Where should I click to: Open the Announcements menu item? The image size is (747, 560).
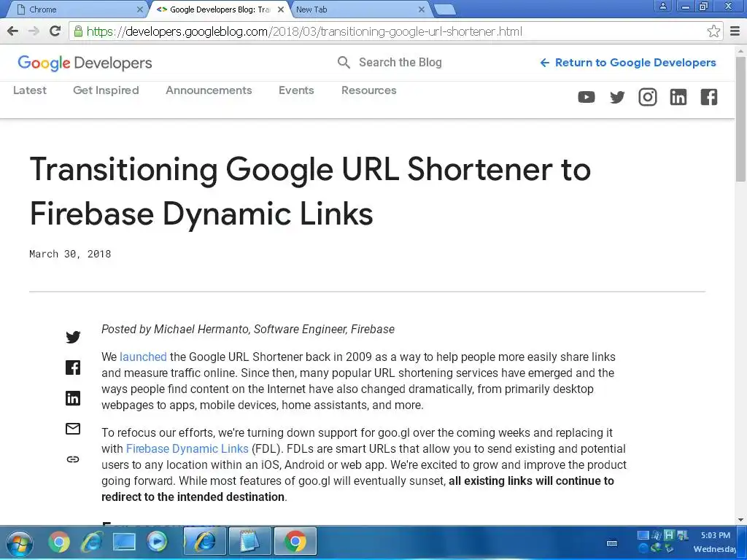click(209, 90)
